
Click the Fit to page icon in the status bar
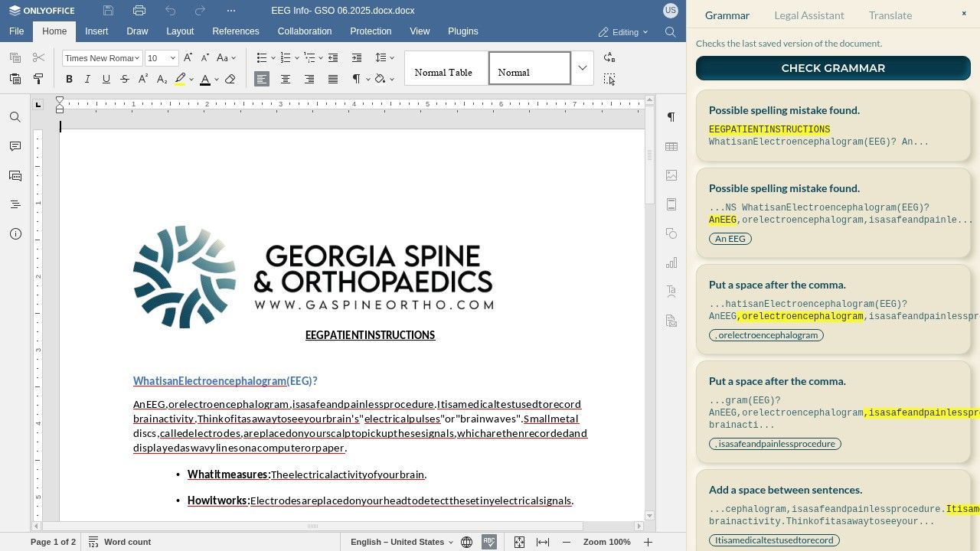[519, 542]
